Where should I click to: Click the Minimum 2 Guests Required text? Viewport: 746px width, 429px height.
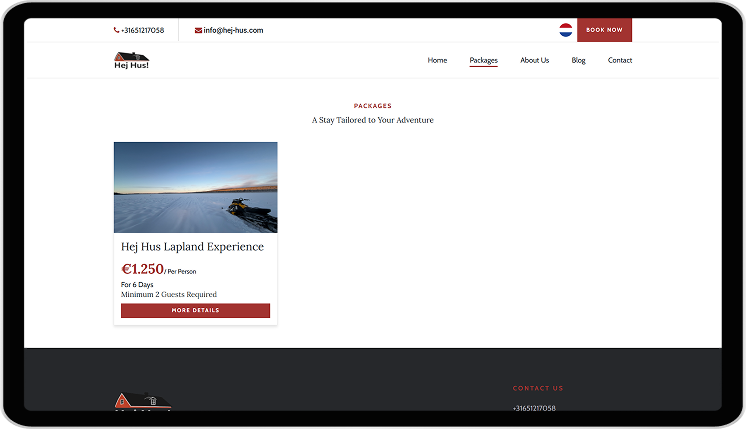click(x=168, y=295)
